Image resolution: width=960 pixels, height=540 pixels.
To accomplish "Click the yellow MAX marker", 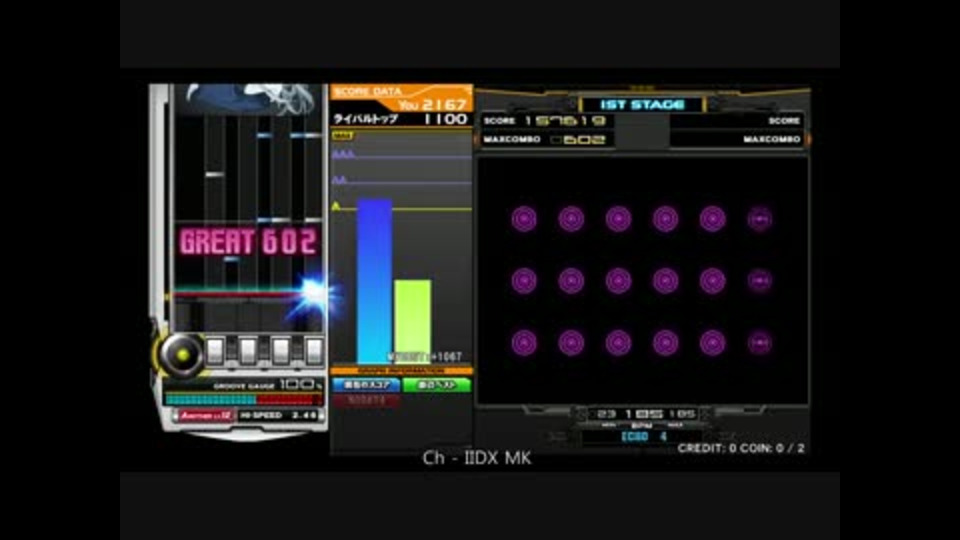I will (x=342, y=136).
